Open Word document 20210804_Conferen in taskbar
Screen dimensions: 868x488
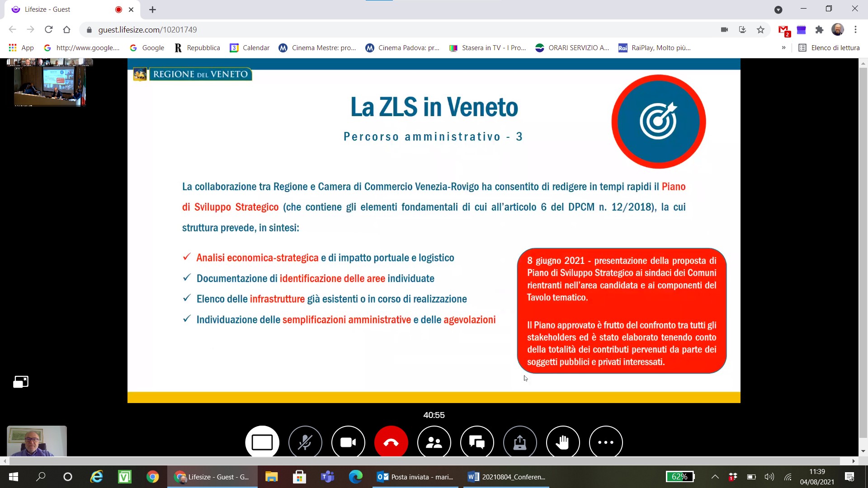coord(507,477)
